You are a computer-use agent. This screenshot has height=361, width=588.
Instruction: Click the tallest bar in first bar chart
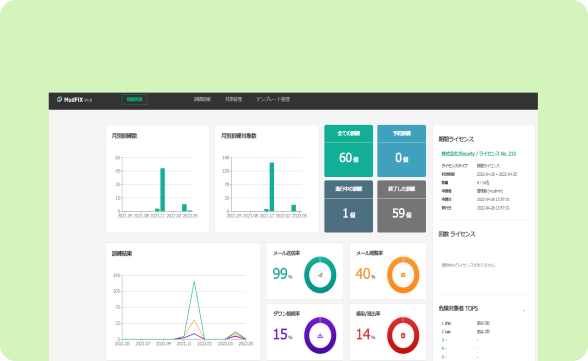pos(162,190)
